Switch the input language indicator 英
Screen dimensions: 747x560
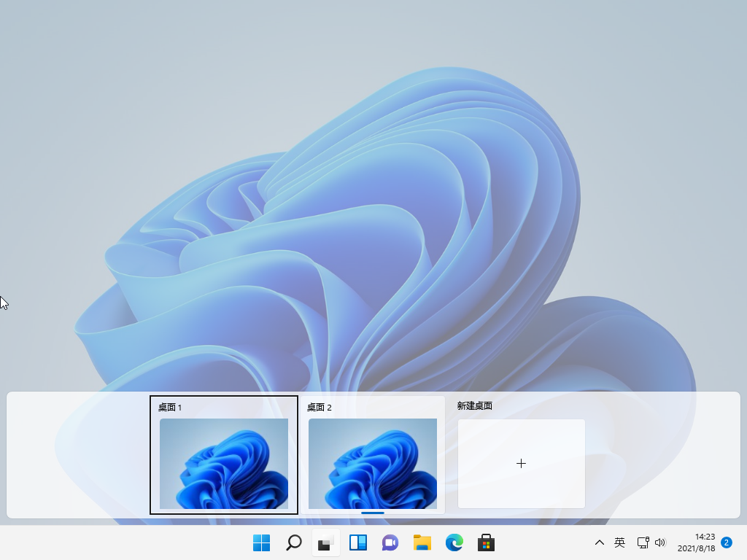tap(619, 542)
